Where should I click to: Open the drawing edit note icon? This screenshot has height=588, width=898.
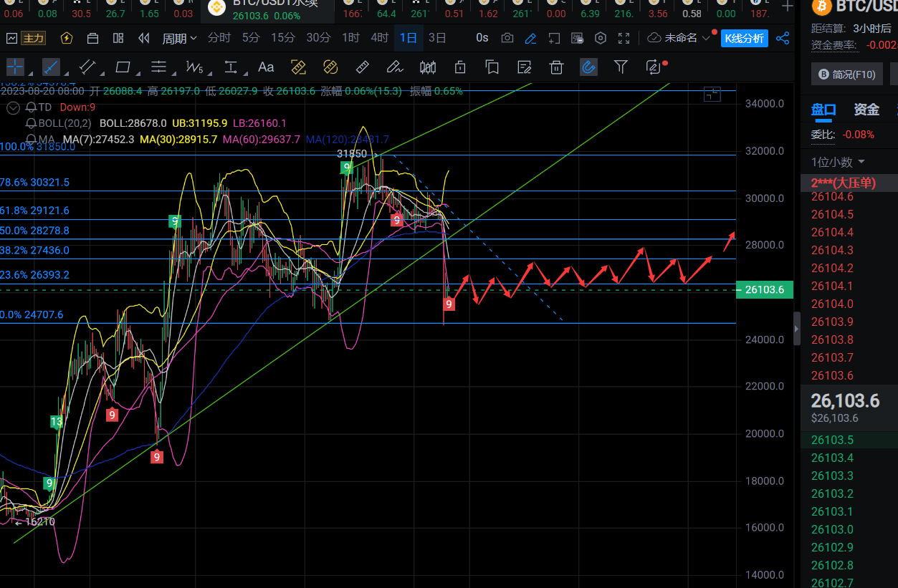coord(525,67)
